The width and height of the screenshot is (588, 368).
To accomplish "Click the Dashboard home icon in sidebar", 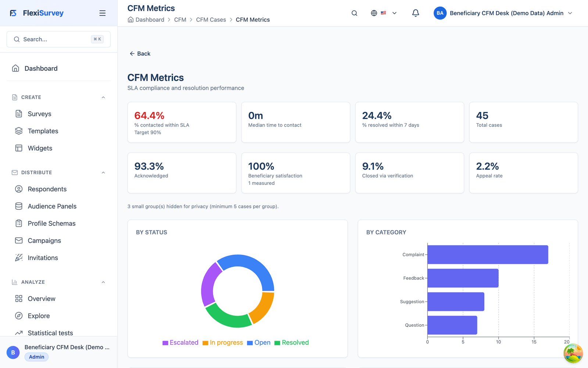I will coord(15,68).
